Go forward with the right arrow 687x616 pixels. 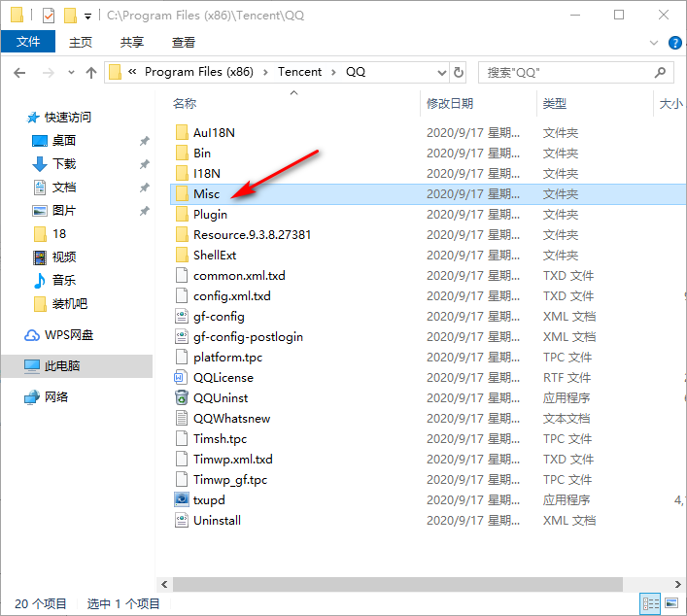coord(49,72)
